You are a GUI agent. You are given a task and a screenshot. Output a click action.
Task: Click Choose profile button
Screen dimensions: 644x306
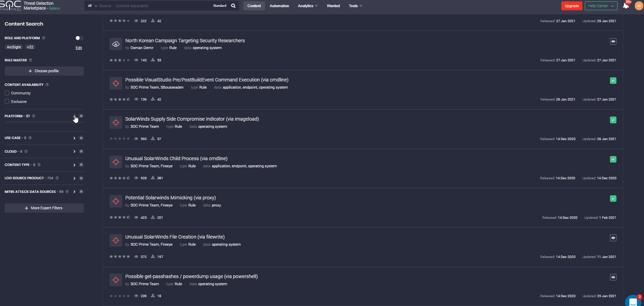[x=44, y=71]
